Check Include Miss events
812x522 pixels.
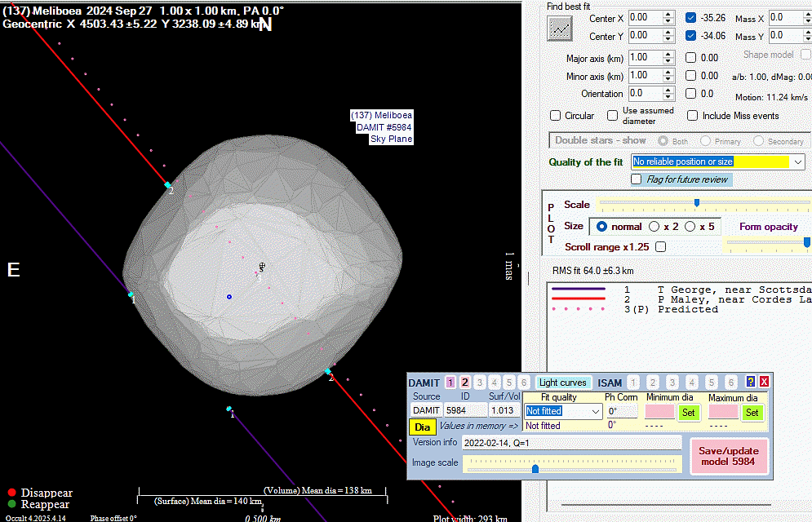[693, 116]
